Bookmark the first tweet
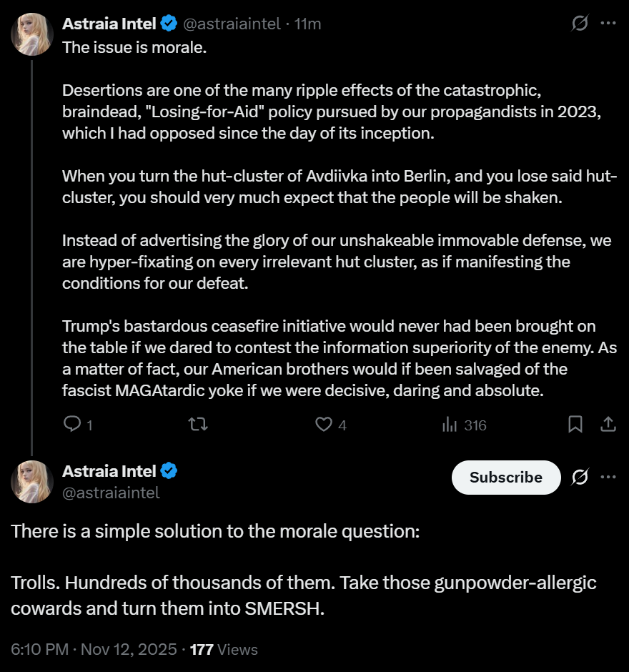The image size is (629, 672). 575,425
